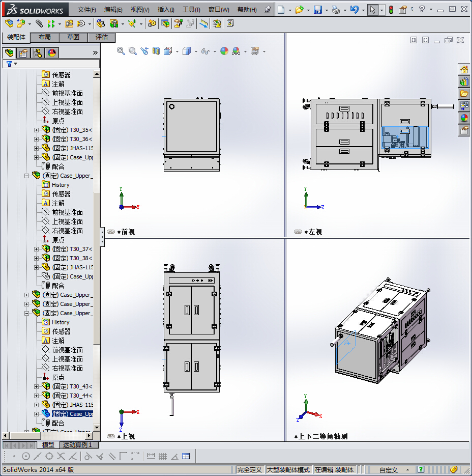Click the Exploded View icon

[178, 23]
